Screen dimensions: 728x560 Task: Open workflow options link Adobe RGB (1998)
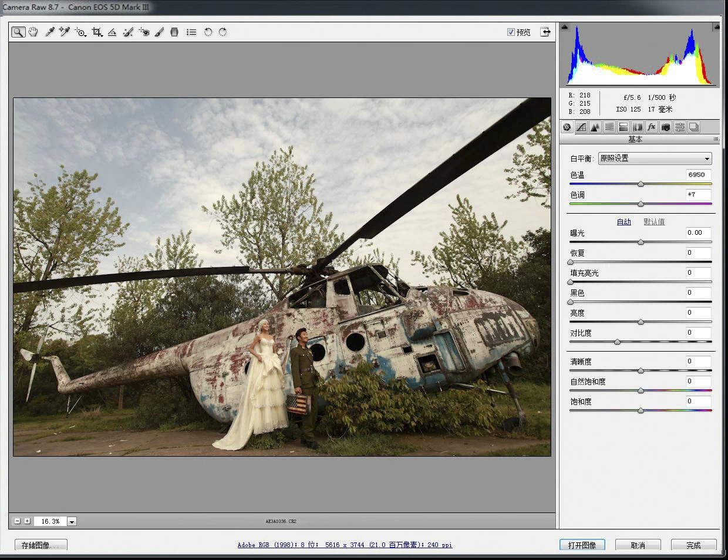point(345,545)
